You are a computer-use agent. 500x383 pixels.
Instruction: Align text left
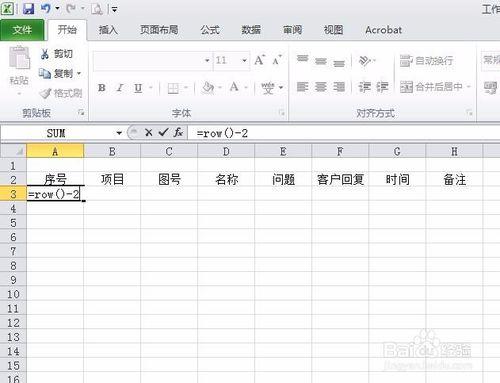coord(302,87)
